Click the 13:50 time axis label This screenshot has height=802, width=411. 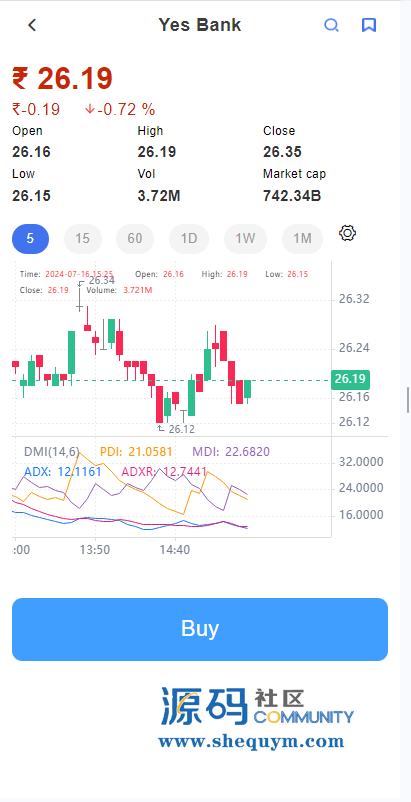click(95, 550)
